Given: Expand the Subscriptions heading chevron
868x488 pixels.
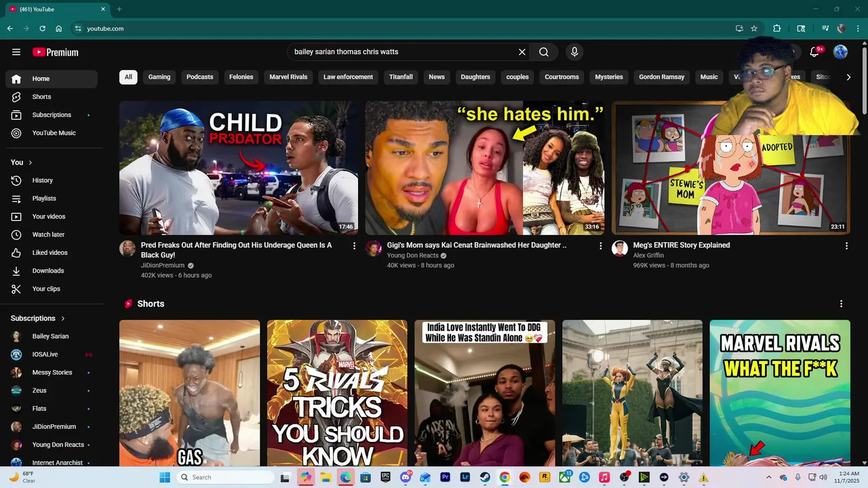Looking at the screenshot, I should [x=63, y=319].
